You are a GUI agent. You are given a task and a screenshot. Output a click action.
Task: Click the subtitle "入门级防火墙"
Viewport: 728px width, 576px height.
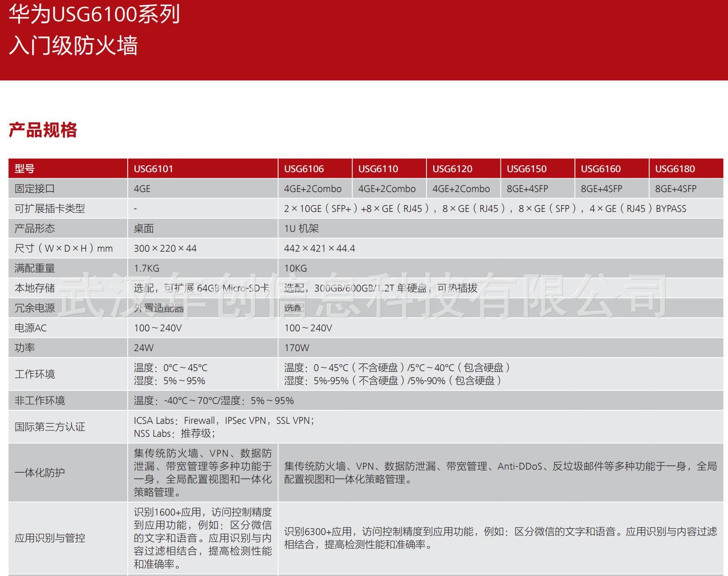pyautogui.click(x=73, y=45)
